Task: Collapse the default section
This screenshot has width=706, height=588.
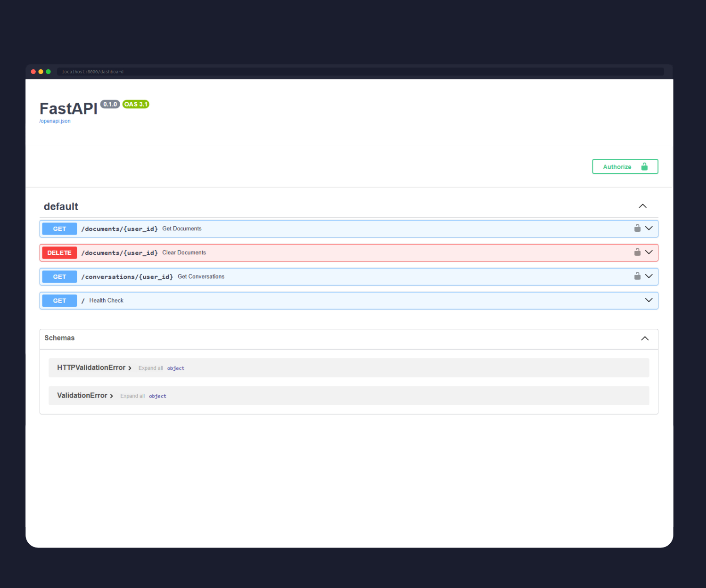Action: (642, 206)
